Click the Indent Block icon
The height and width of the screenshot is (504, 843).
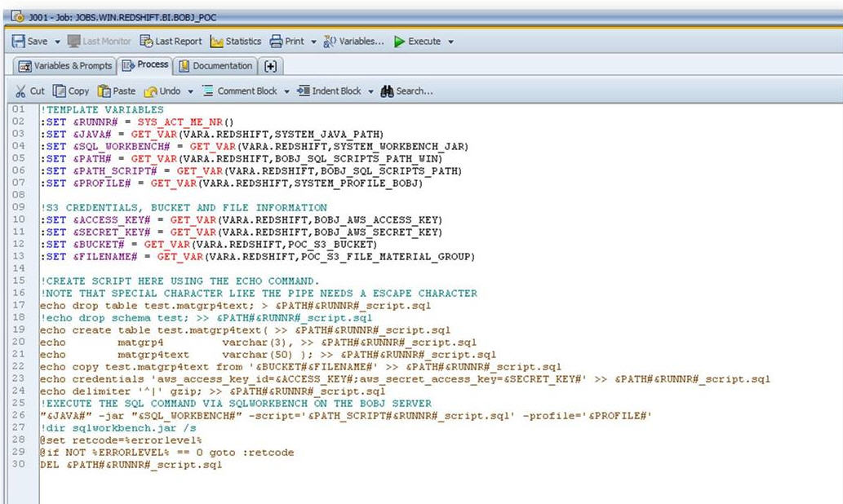click(304, 91)
